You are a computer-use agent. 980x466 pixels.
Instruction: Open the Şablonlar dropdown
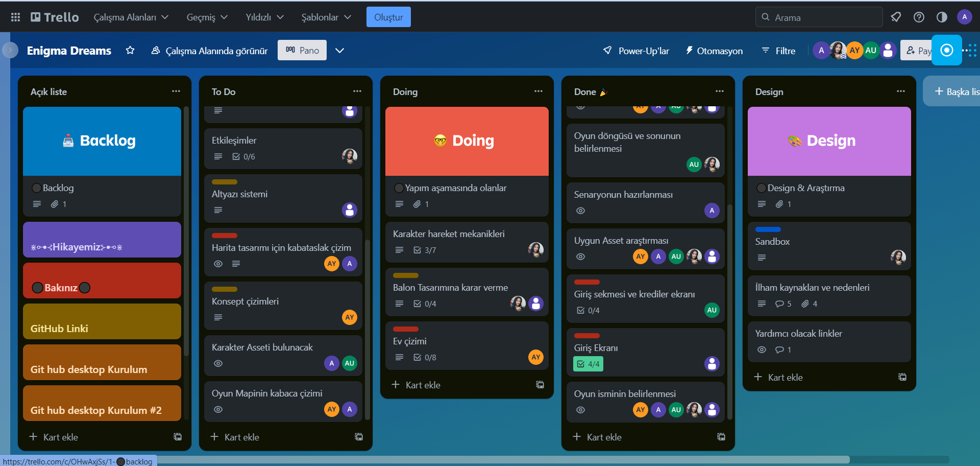pos(326,17)
